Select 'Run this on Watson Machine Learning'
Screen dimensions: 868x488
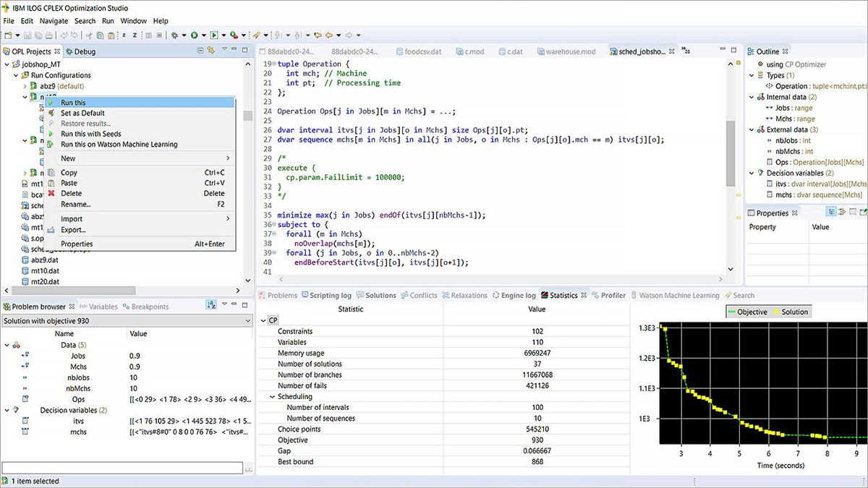[x=119, y=144]
